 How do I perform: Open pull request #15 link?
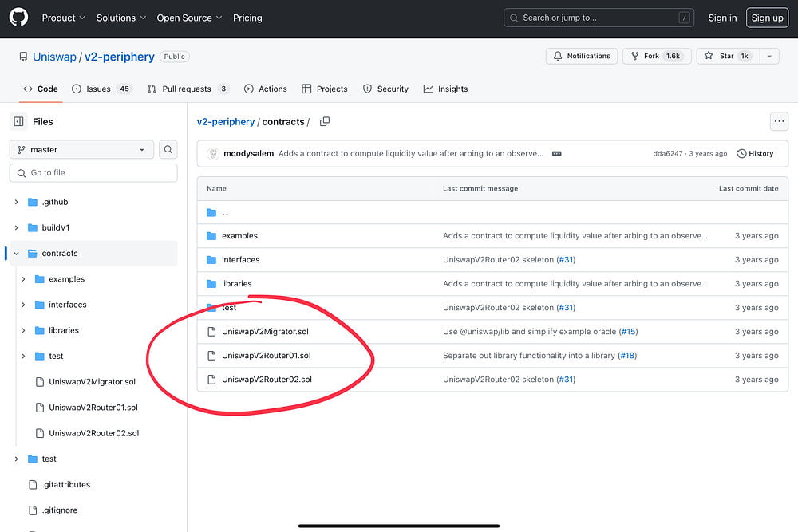(x=629, y=332)
